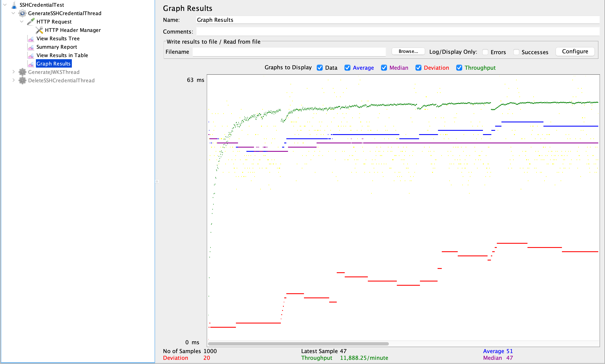Click the Browse... button
605x364 pixels.
[408, 51]
